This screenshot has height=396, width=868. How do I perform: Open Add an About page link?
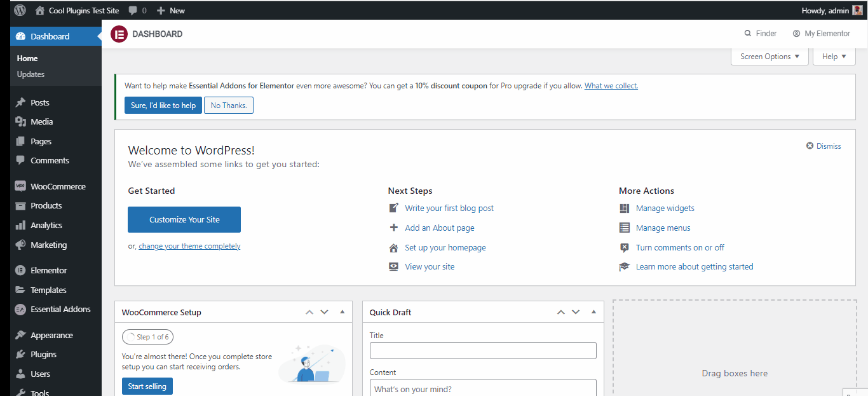click(440, 228)
